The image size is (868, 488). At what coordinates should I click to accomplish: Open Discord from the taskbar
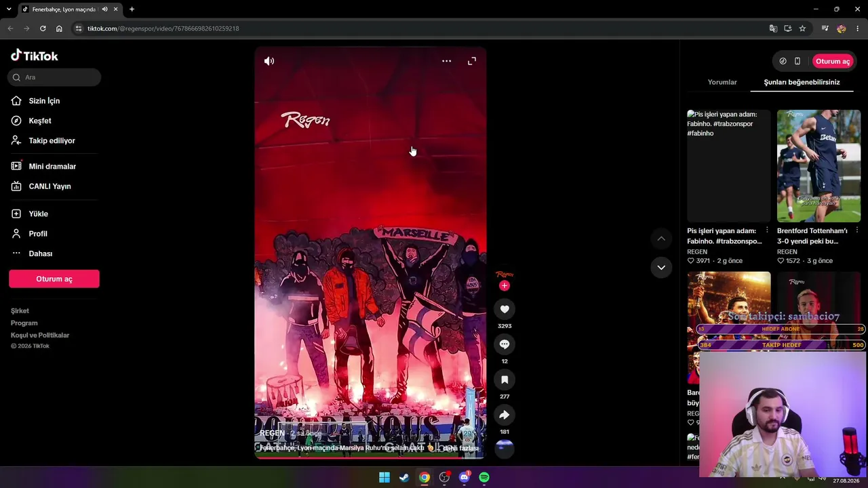coord(465,477)
